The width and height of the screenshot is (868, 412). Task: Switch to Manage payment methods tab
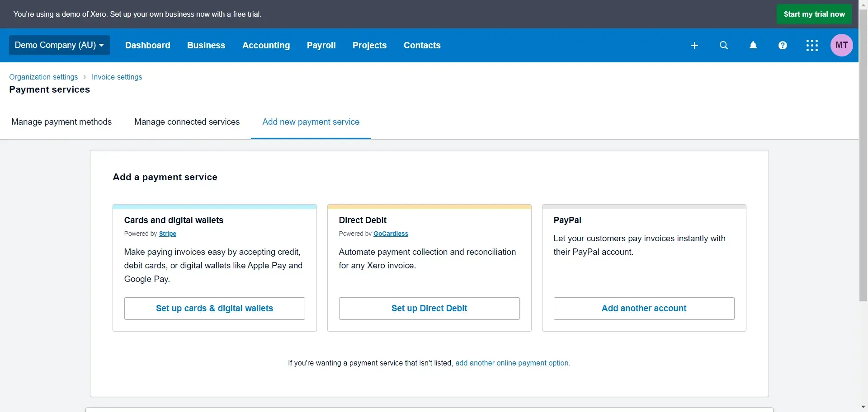61,122
